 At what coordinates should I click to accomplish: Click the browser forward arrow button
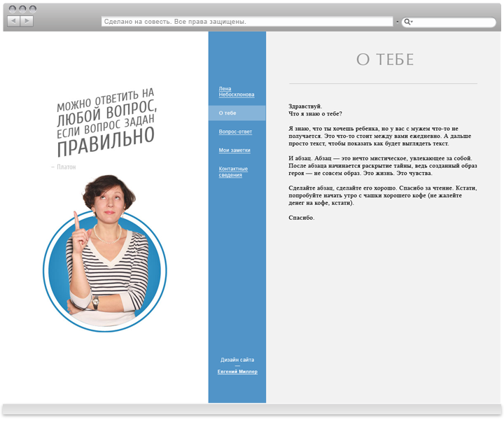pyautogui.click(x=27, y=21)
